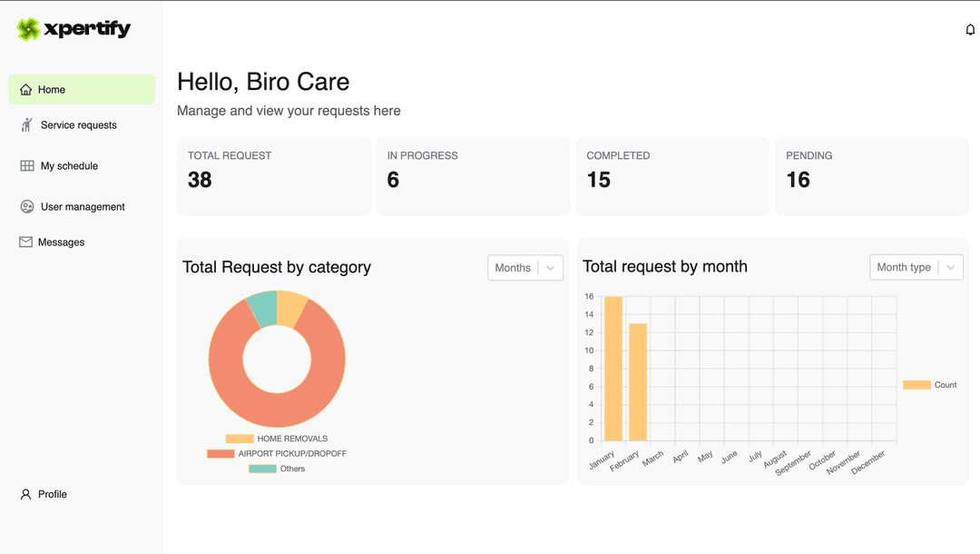Image resolution: width=980 pixels, height=554 pixels.
Task: Click the Count legend color swatch
Action: [x=916, y=385]
